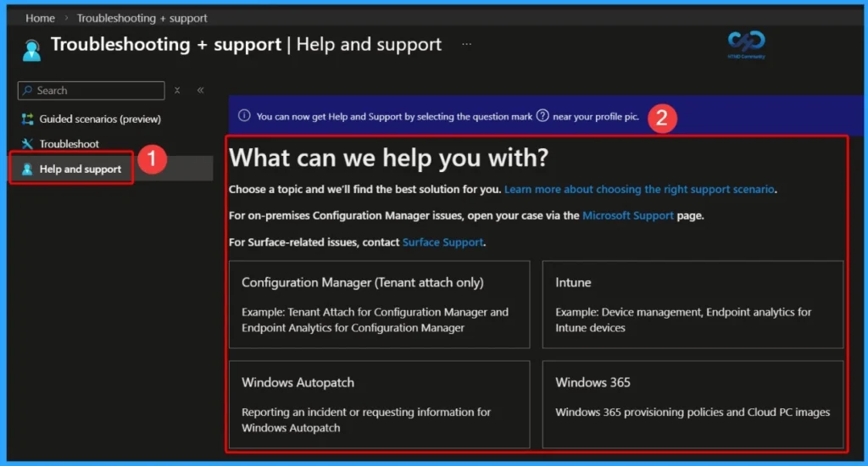Go to Home breadcrumb
This screenshot has height=466, width=868.
coord(40,19)
